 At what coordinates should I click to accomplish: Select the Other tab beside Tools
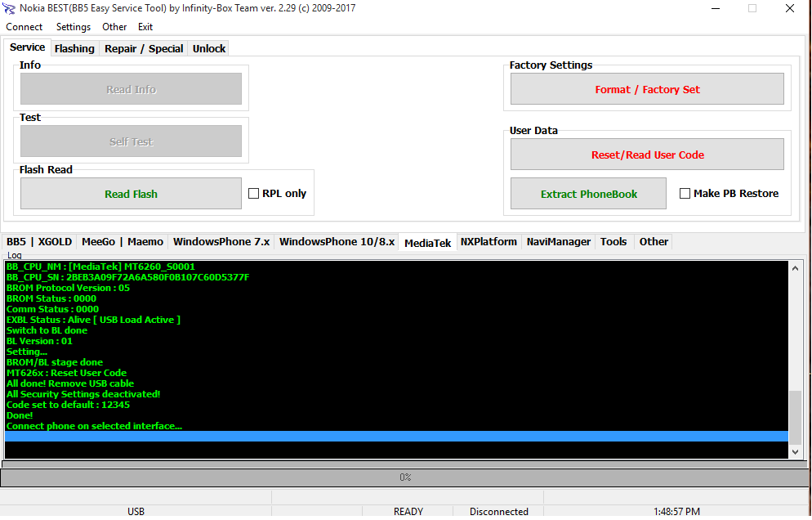click(x=654, y=241)
